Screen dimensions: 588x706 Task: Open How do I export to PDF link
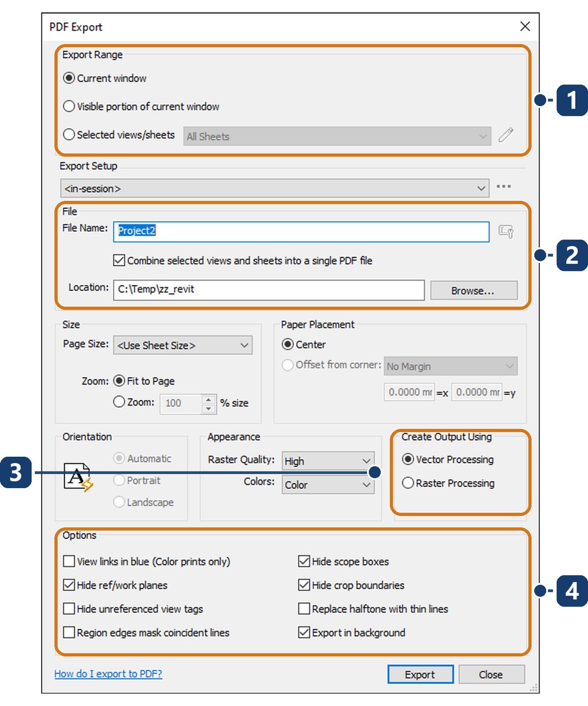tap(108, 674)
